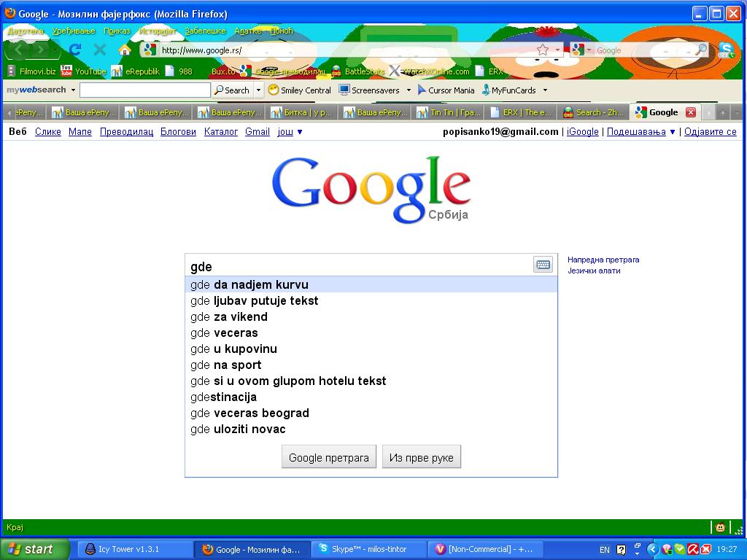The width and height of the screenshot is (747, 560).
Task: Click the Google претрага button
Action: point(329,457)
